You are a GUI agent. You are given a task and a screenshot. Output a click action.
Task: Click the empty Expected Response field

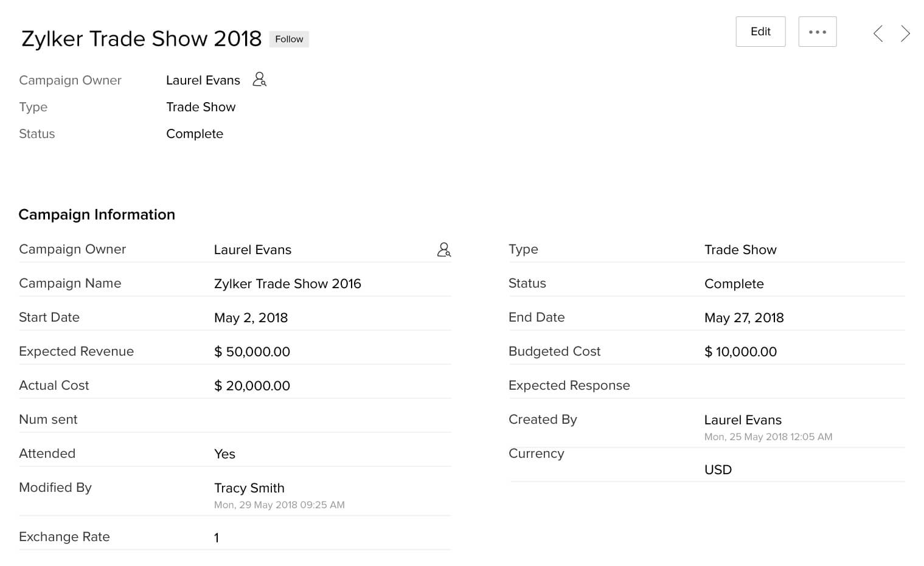(x=804, y=385)
